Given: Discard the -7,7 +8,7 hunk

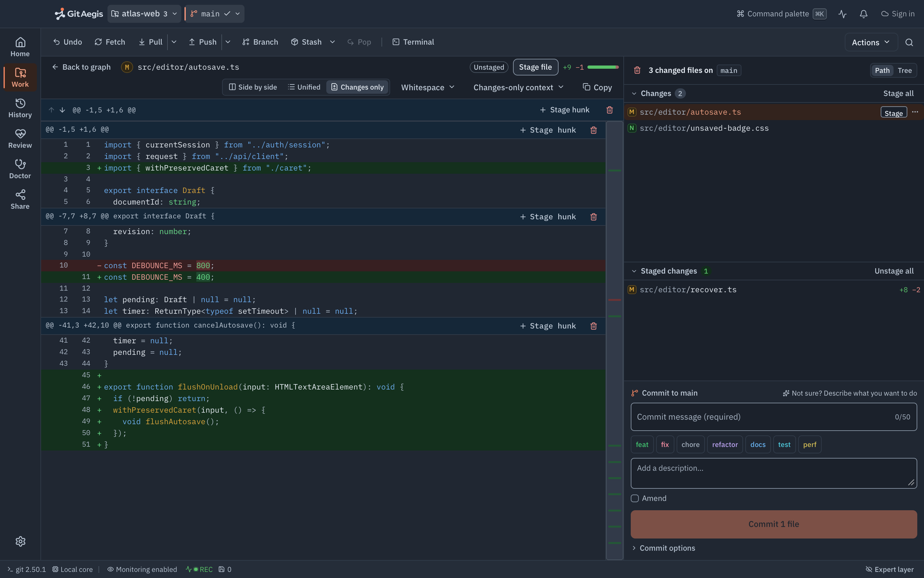Looking at the screenshot, I should tap(594, 217).
